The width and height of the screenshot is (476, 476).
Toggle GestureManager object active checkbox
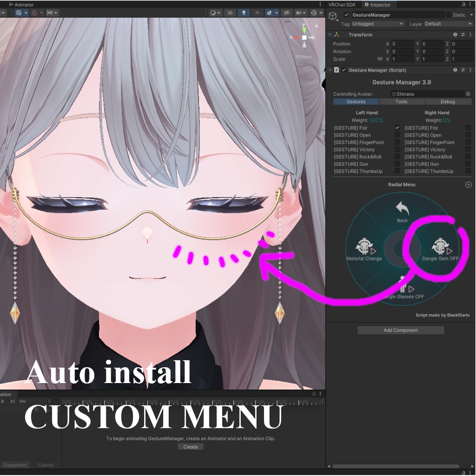(346, 14)
